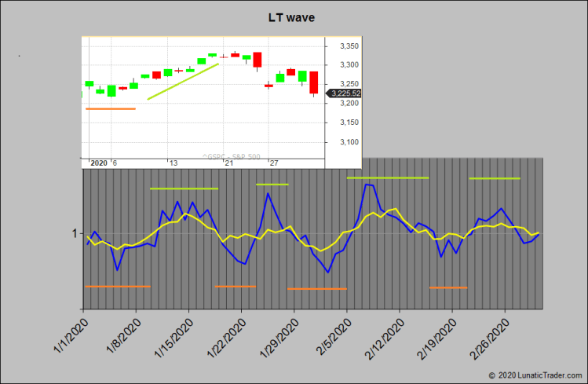Click the LunaticTrader.com copyright link
Viewport: 588px width, 384px height.
pyautogui.click(x=536, y=376)
